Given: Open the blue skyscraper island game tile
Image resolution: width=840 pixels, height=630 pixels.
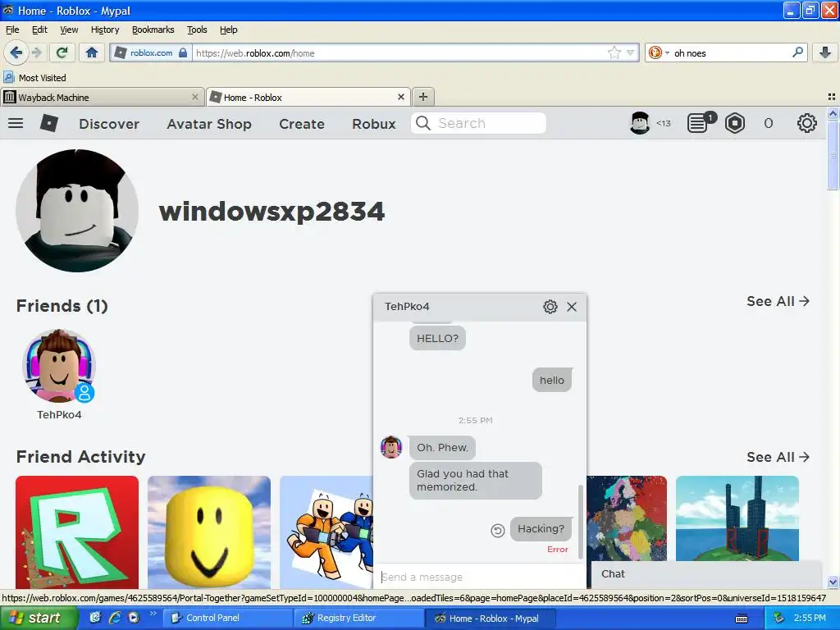Looking at the screenshot, I should pyautogui.click(x=737, y=518).
